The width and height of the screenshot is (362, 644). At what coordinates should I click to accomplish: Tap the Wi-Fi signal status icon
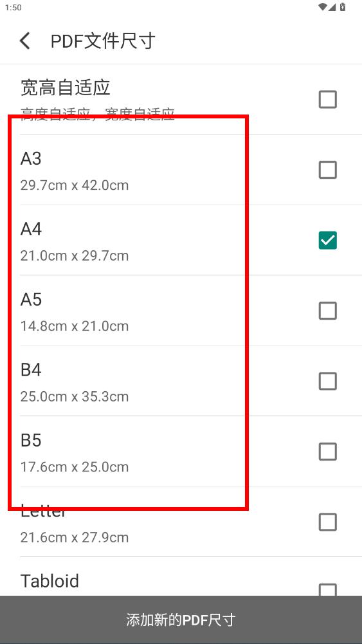323,7
